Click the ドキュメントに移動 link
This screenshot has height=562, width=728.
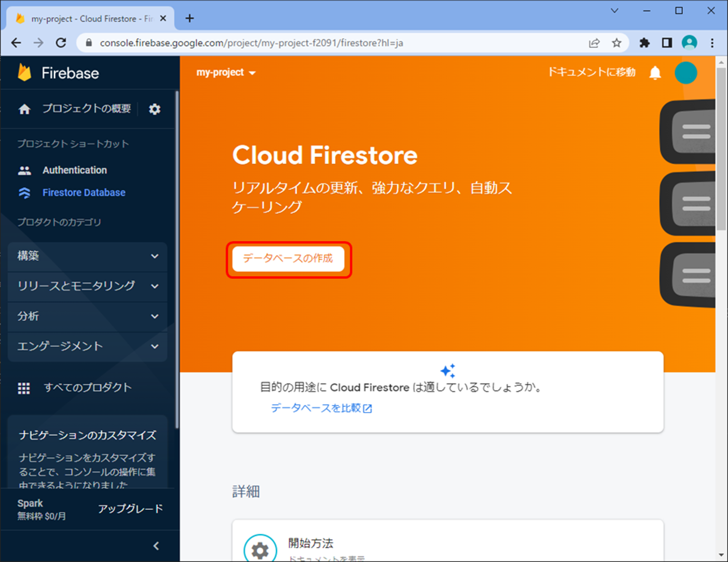pyautogui.click(x=592, y=73)
